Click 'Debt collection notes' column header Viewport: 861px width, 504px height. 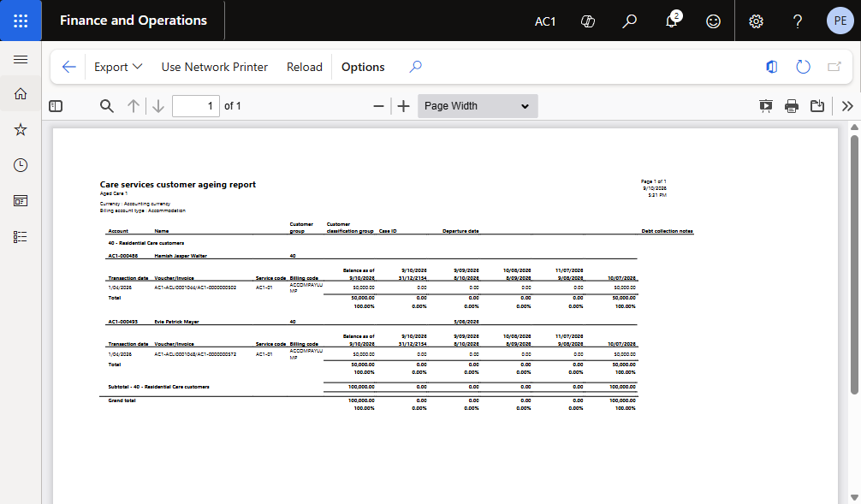point(668,231)
